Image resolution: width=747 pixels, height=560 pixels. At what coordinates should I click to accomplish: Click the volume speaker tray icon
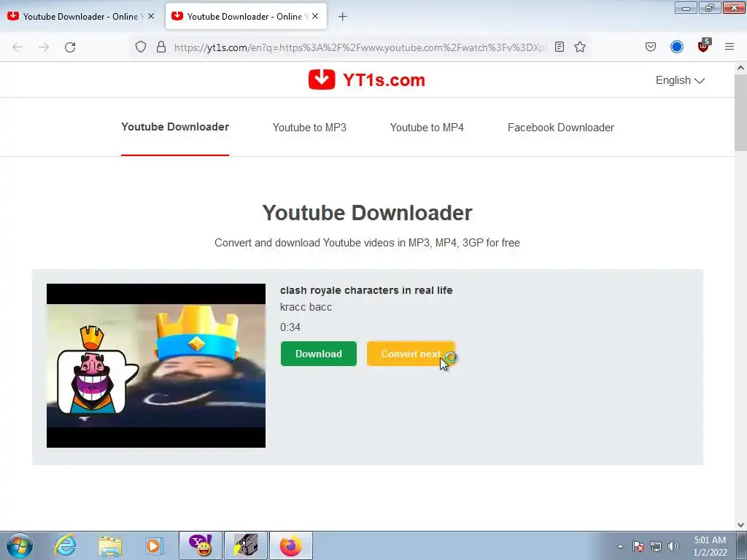[673, 546]
